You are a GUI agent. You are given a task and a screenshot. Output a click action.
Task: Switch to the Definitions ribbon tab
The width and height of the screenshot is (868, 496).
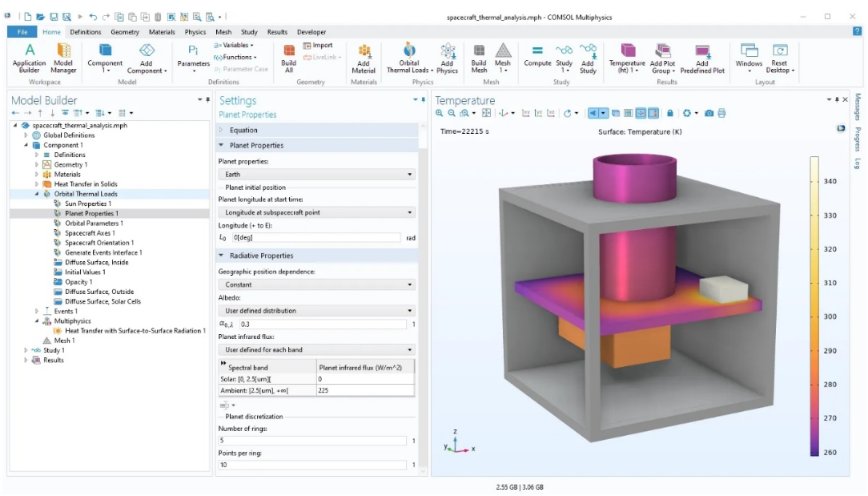pos(85,31)
